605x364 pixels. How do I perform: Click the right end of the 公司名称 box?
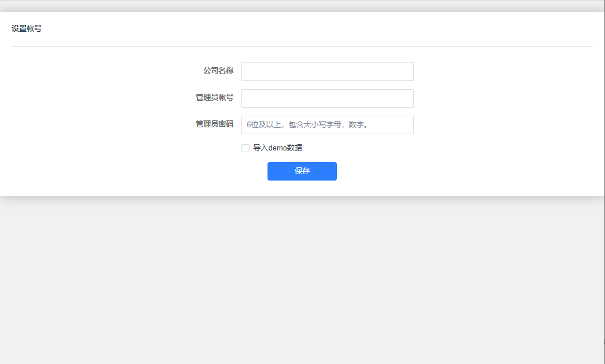[408, 72]
